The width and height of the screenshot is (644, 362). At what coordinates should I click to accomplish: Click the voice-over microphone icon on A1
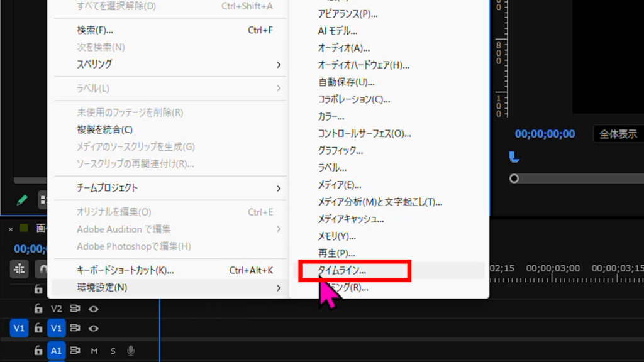tap(131, 351)
